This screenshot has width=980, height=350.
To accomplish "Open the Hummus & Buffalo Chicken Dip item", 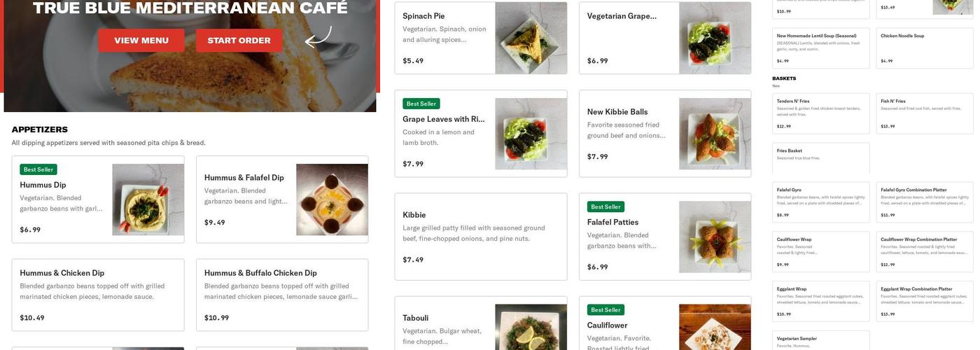I will pos(282,295).
